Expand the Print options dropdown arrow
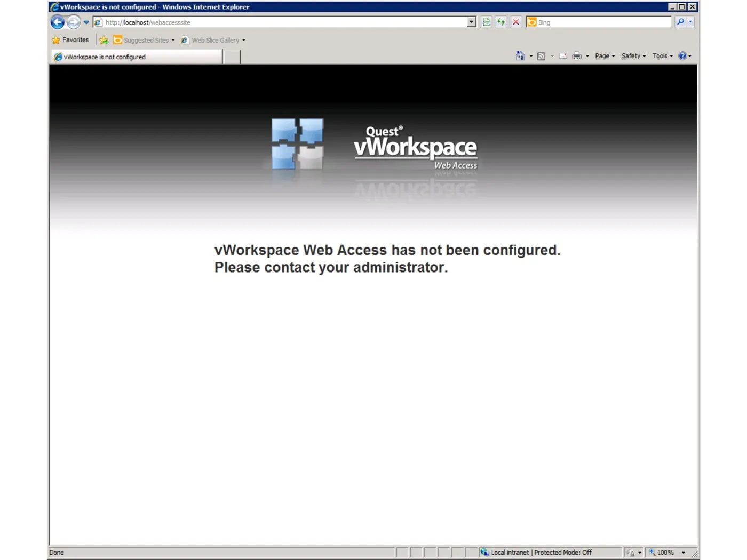This screenshot has height=560, width=747. click(587, 56)
